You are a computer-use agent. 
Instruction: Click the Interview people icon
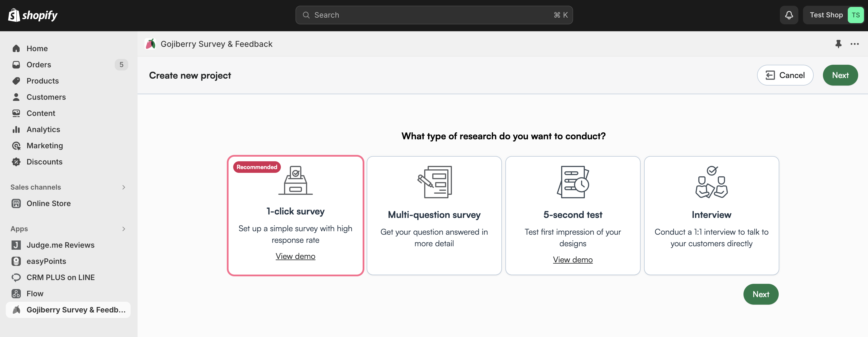[711, 182]
